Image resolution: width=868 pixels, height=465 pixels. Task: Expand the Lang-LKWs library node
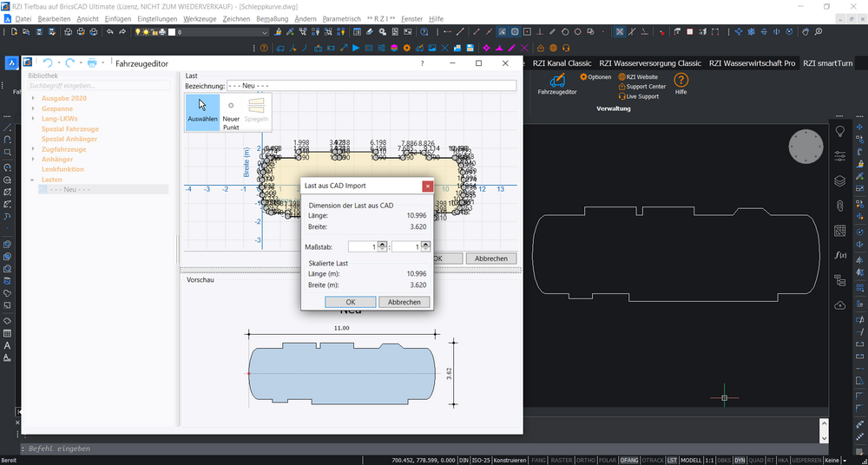pos(33,119)
